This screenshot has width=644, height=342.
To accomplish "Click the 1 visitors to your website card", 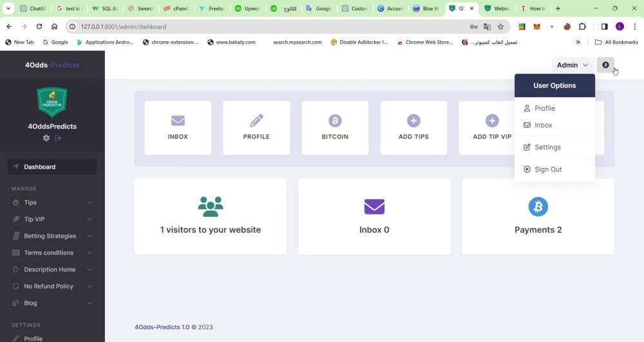I will 211,216.
